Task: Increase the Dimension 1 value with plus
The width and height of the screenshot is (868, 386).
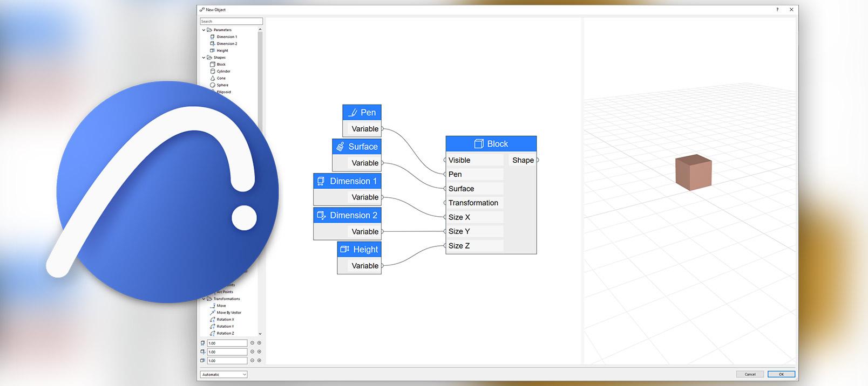Action: pyautogui.click(x=259, y=343)
